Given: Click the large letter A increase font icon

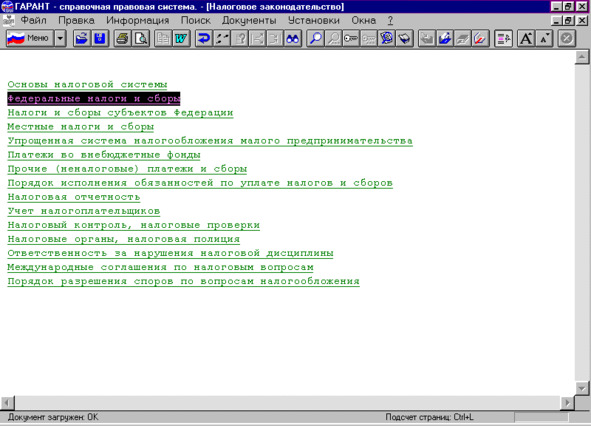Looking at the screenshot, I should (x=526, y=38).
